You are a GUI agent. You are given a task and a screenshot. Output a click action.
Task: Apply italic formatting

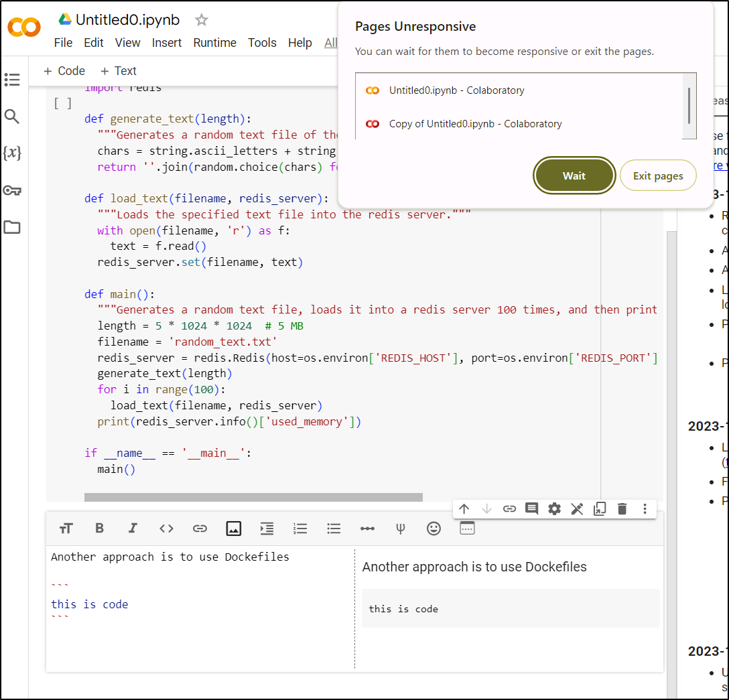133,529
